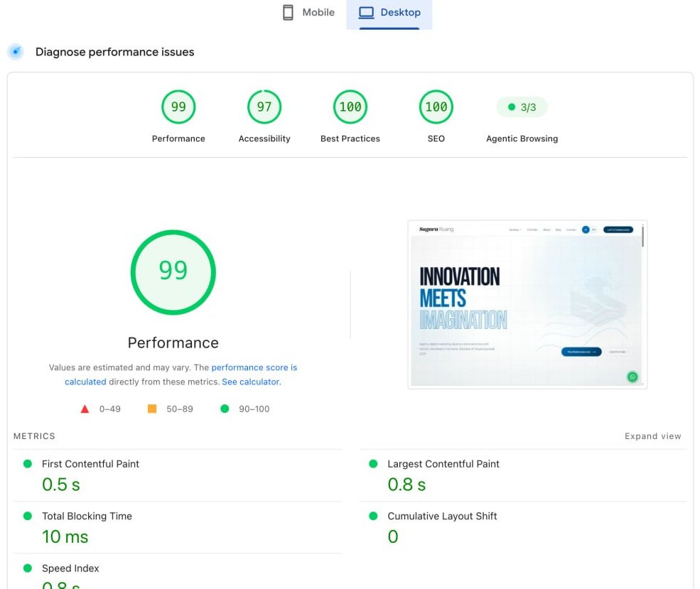Open the Best Practices 100 score gauge

tap(350, 107)
